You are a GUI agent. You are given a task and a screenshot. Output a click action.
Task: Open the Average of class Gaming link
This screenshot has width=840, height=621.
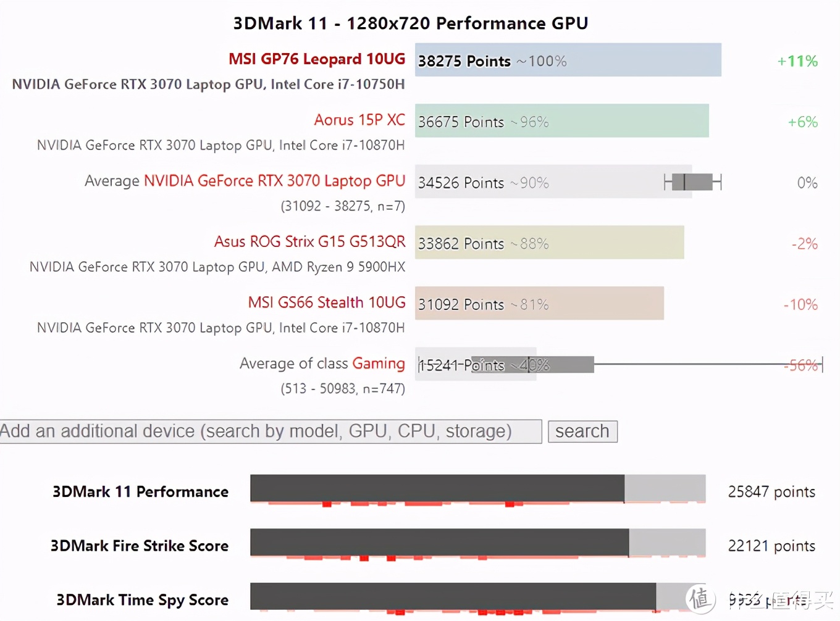pyautogui.click(x=322, y=364)
